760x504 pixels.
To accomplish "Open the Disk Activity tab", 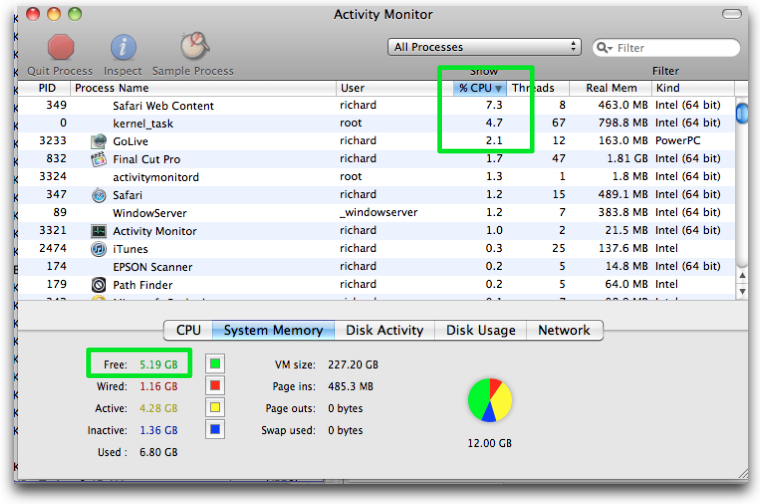I will [x=384, y=330].
